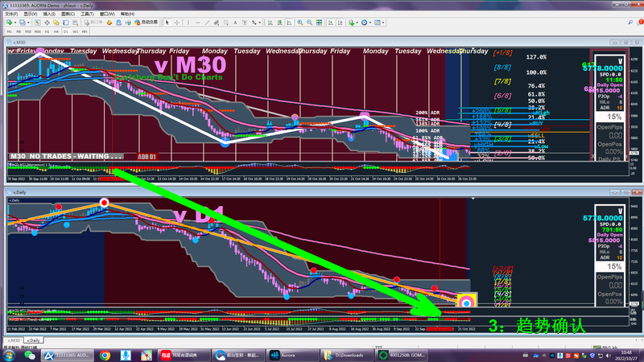Select the H1 timeframe button
Screen dimensions: 644x362
coord(47,31)
